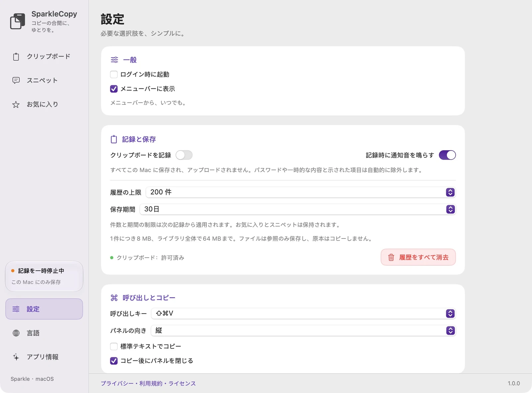Click the orange status dot for paused recording

tap(13, 271)
